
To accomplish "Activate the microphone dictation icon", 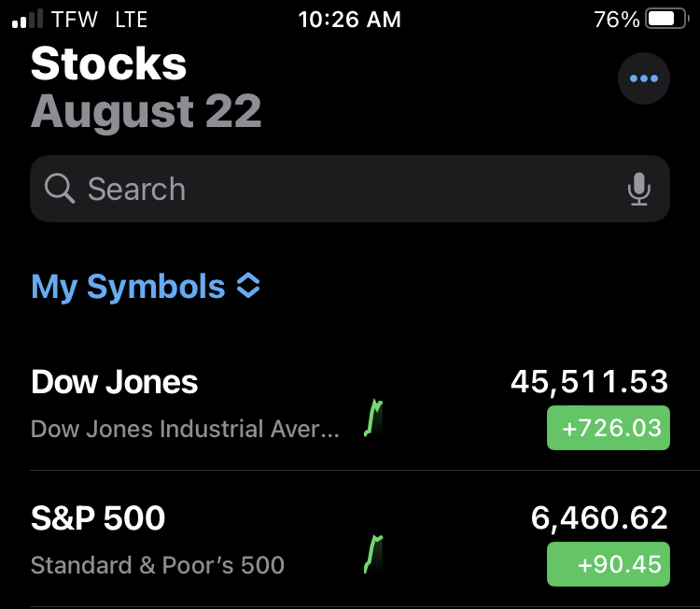I will click(x=638, y=189).
